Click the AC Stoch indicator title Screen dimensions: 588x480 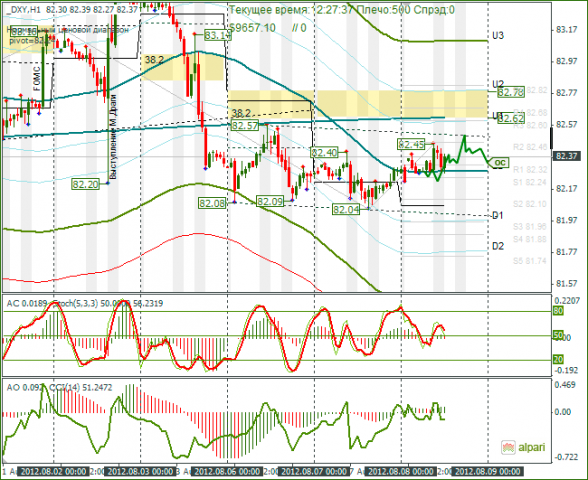85,303
